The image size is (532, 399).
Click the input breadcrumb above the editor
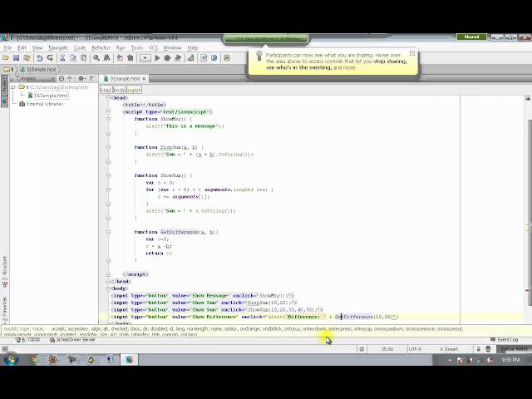pyautogui.click(x=134, y=90)
